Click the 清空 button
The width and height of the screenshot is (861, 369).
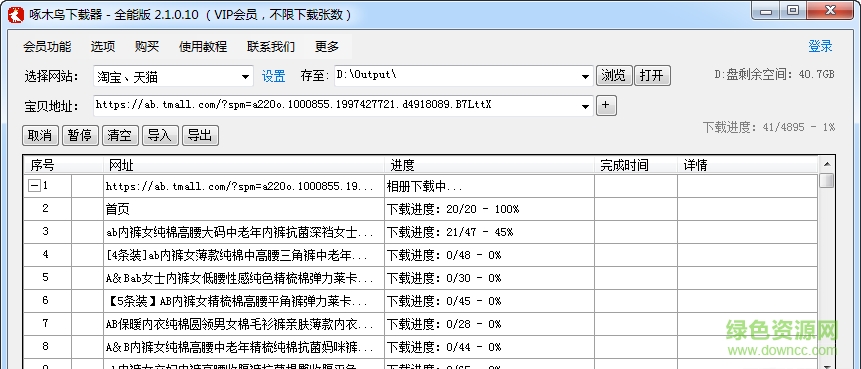(x=120, y=136)
